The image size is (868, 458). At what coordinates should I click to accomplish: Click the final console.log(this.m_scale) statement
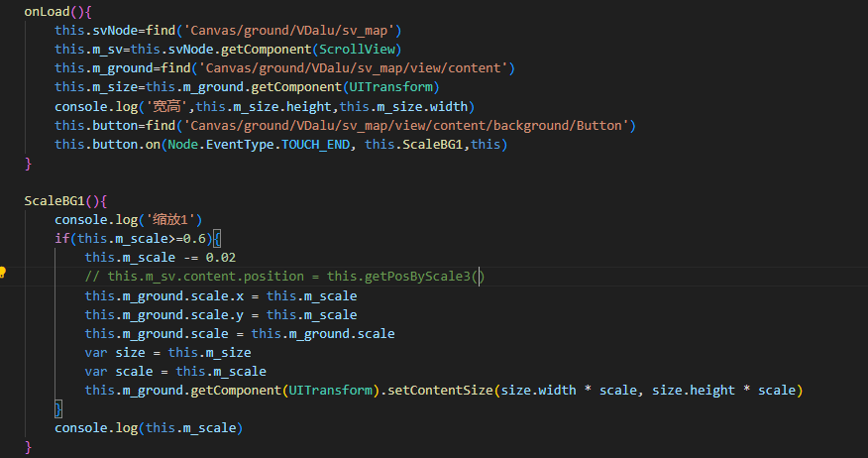[x=149, y=428]
